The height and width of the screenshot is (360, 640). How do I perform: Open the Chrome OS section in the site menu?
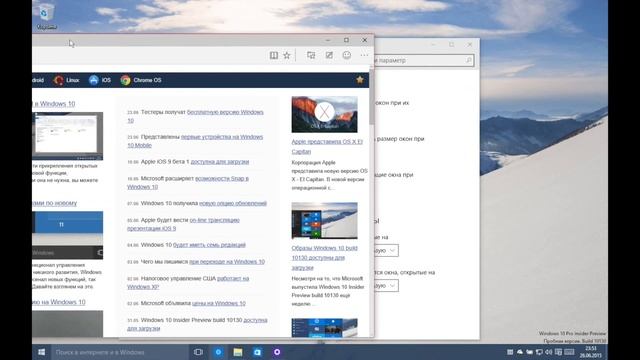pyautogui.click(x=147, y=80)
